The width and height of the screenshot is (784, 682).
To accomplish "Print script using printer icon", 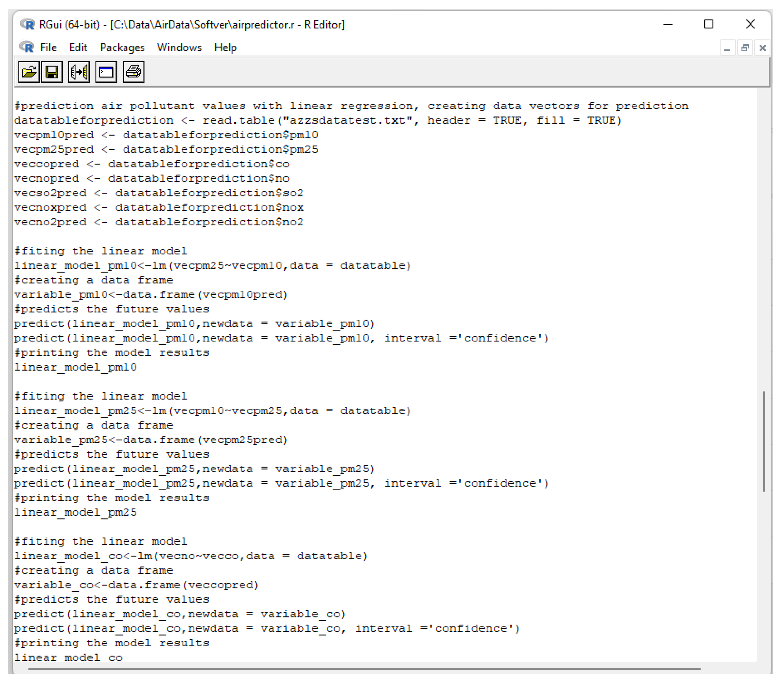I will 133,71.
